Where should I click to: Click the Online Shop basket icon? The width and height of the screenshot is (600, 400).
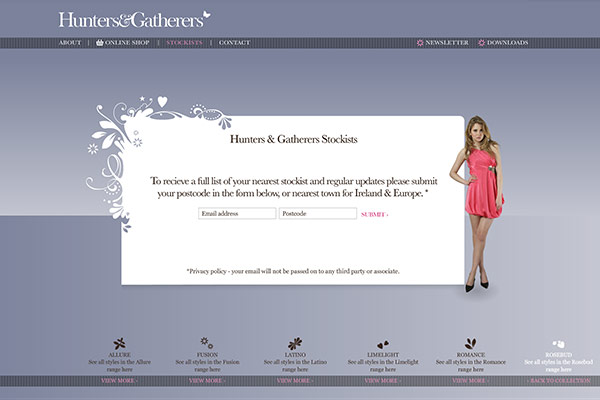[100, 43]
